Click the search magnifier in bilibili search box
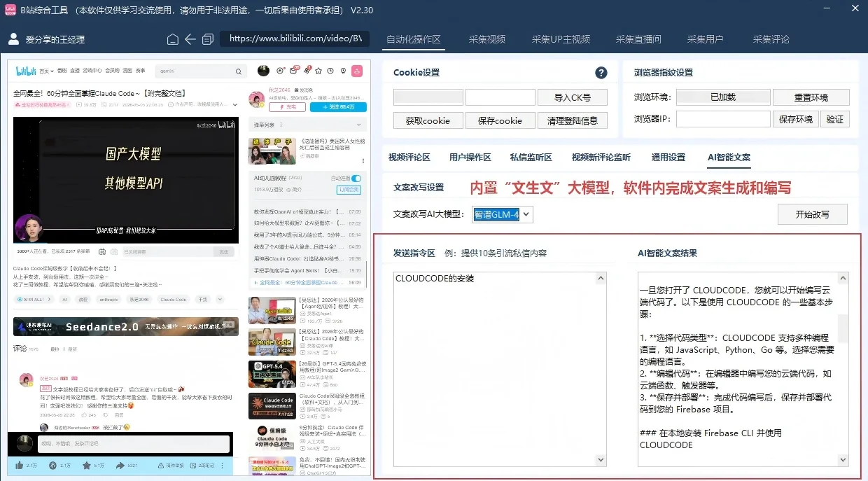The image size is (868, 481). coord(237,71)
